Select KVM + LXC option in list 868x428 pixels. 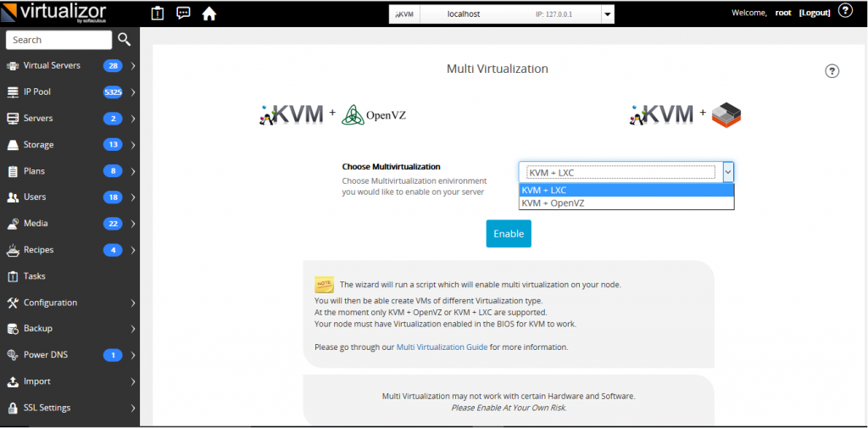[x=626, y=191]
